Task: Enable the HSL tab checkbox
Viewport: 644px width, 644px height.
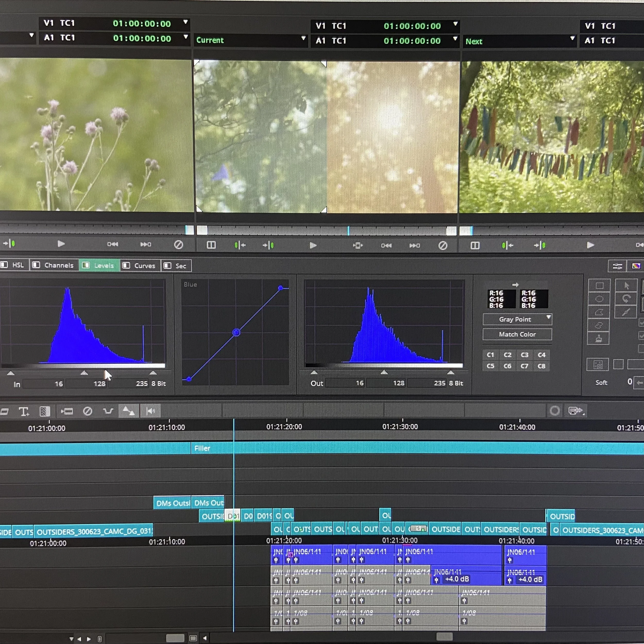Action: coord(4,265)
